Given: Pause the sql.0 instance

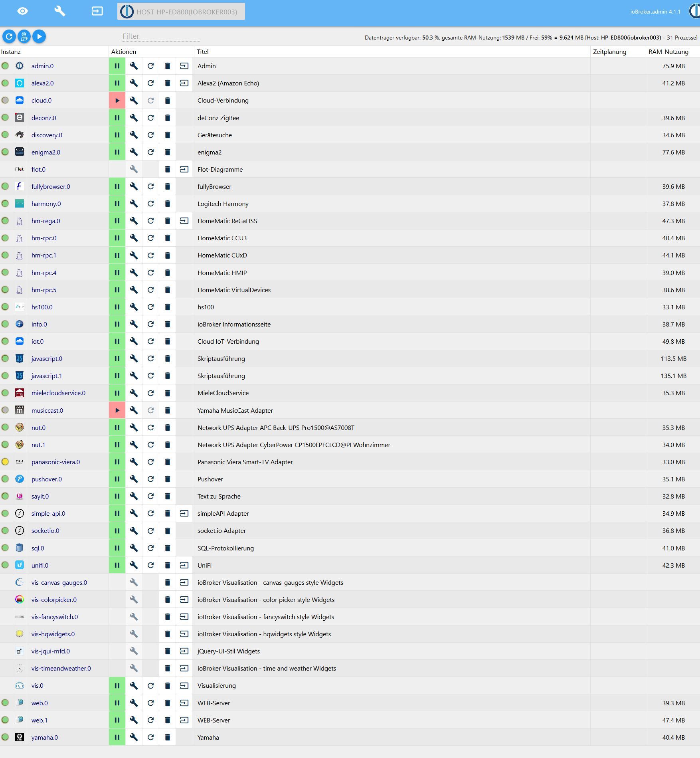Looking at the screenshot, I should tap(117, 548).
